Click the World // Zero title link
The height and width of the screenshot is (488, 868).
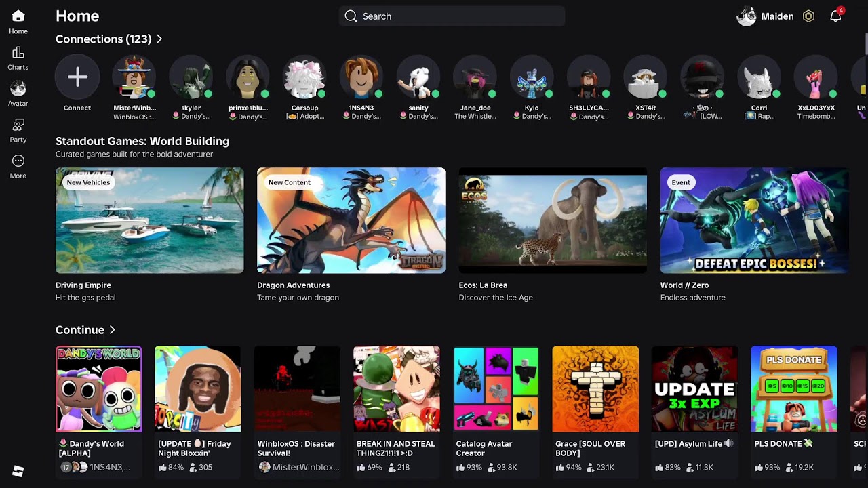(684, 285)
